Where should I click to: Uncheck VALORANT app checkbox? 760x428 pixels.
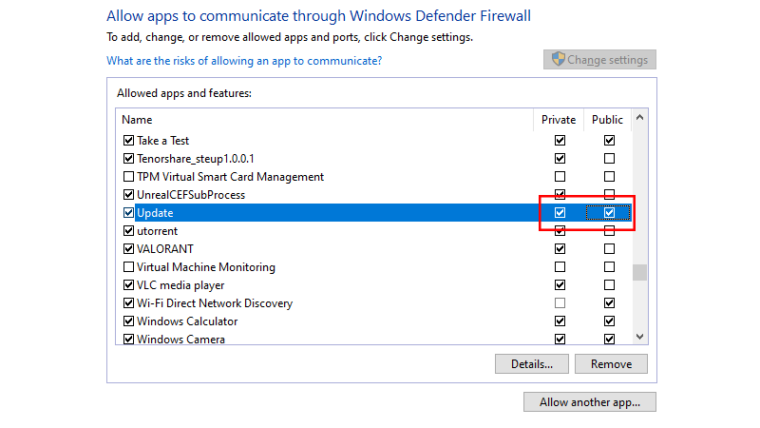tap(128, 249)
